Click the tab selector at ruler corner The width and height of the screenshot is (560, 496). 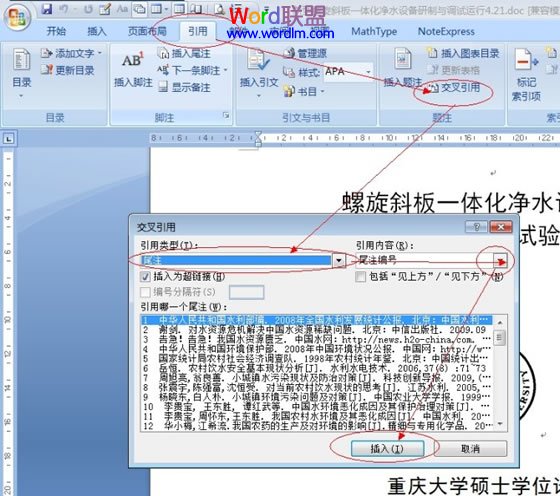(x=9, y=139)
